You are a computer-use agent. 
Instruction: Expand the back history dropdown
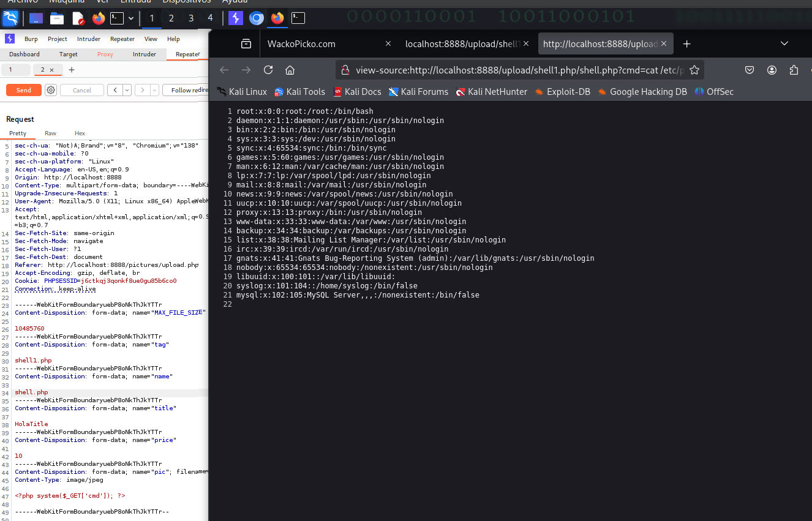tap(127, 90)
